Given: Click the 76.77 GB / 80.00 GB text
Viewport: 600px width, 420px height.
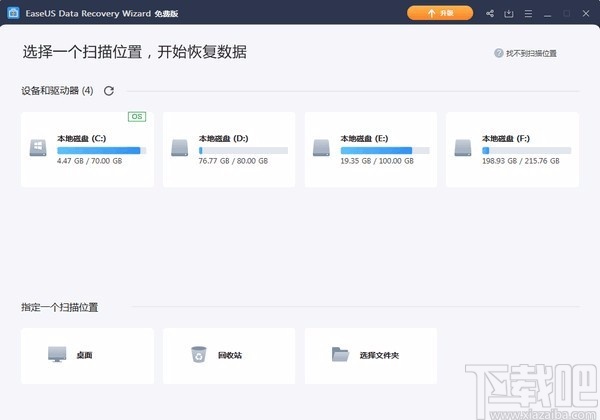Looking at the screenshot, I should (x=233, y=161).
